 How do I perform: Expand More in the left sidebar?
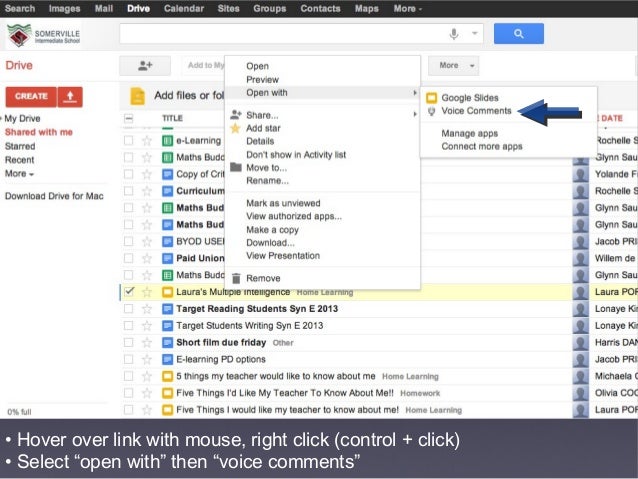(x=19, y=173)
